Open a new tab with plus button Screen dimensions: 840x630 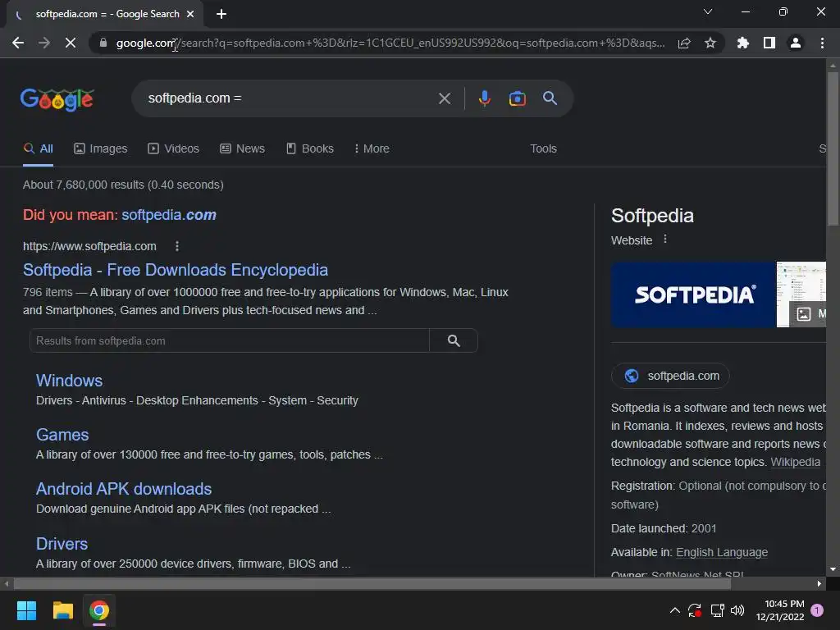221,14
